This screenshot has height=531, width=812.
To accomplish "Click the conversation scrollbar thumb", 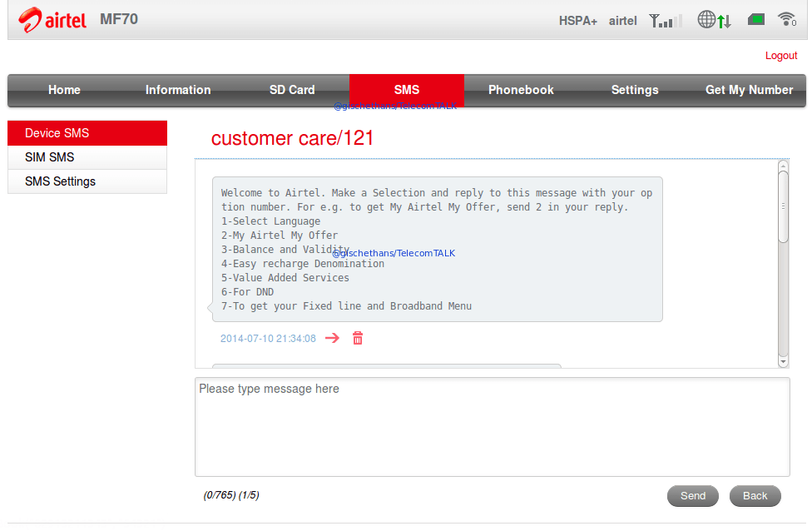I will click(783, 206).
